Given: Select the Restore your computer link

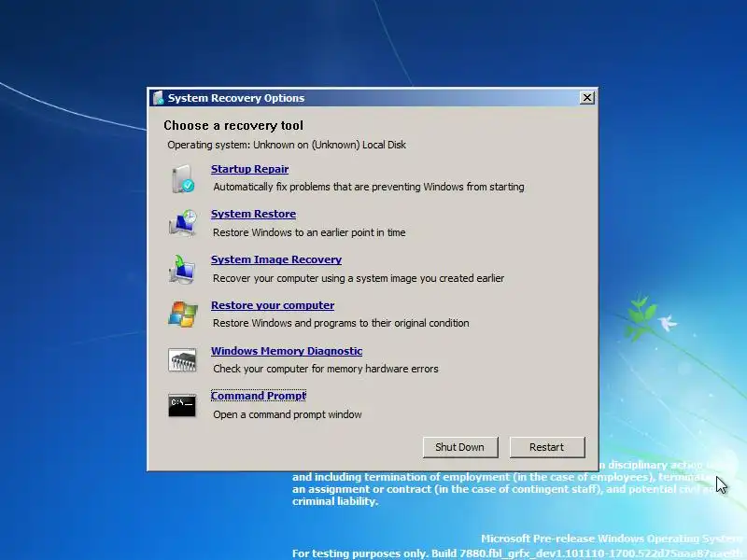Looking at the screenshot, I should (x=273, y=305).
